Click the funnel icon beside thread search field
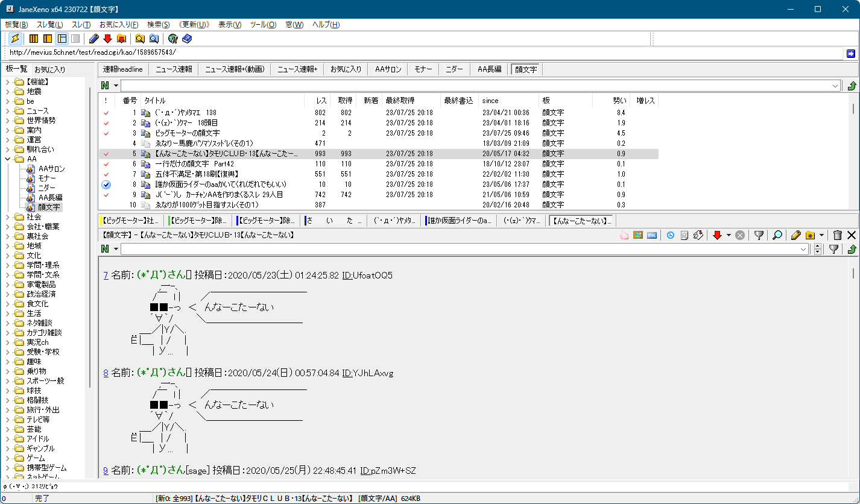This screenshot has height=504, width=860. click(833, 249)
